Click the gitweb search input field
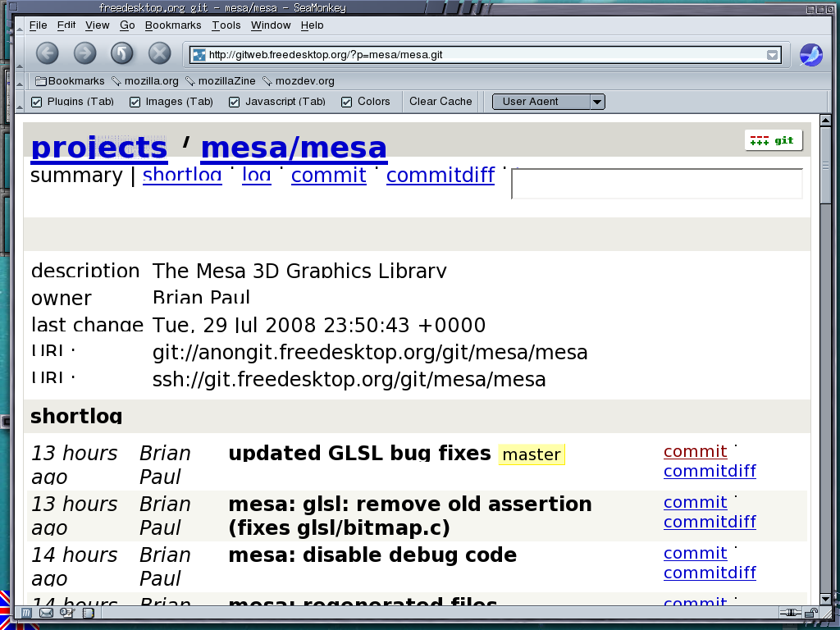Screen dimensions: 840x630 (656, 184)
